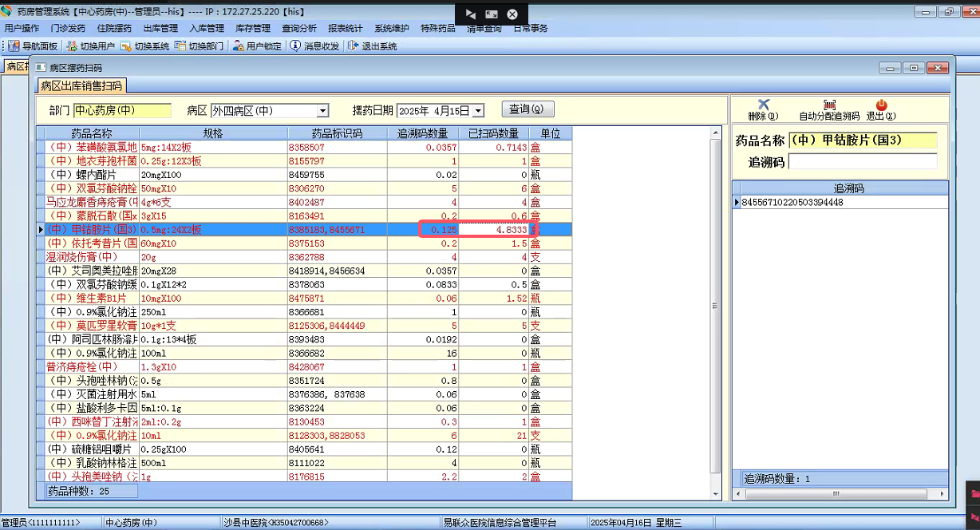Select the 地衣芽孢杆菌 drug row
This screenshot has width=980, height=530.
(304, 161)
